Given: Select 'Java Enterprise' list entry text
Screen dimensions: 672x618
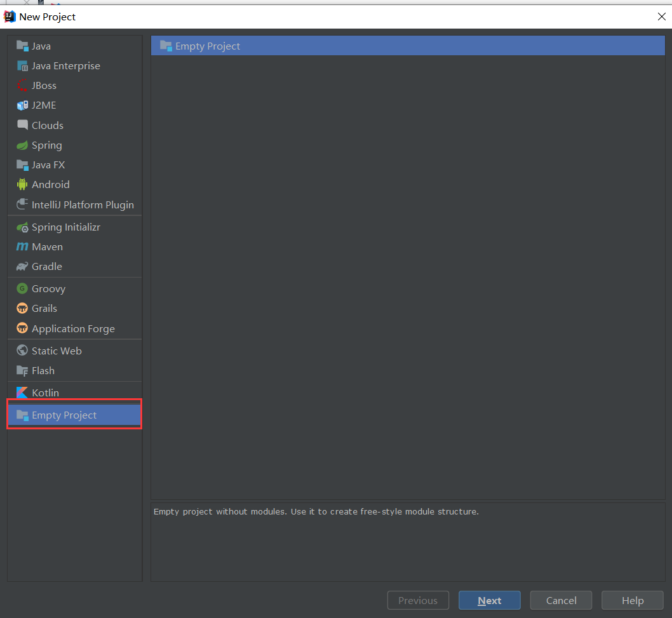Looking at the screenshot, I should click(x=66, y=65).
